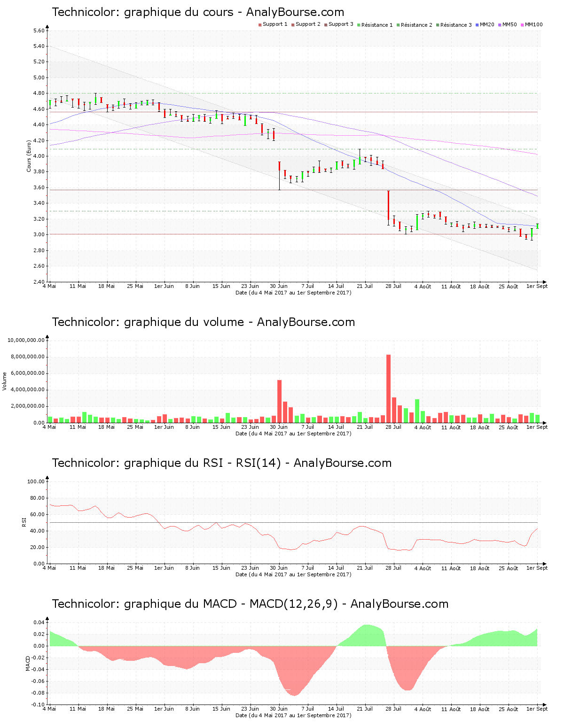This screenshot has height=728, width=564.
Task: Toggle the MM100 moving average legend
Action: [531, 24]
